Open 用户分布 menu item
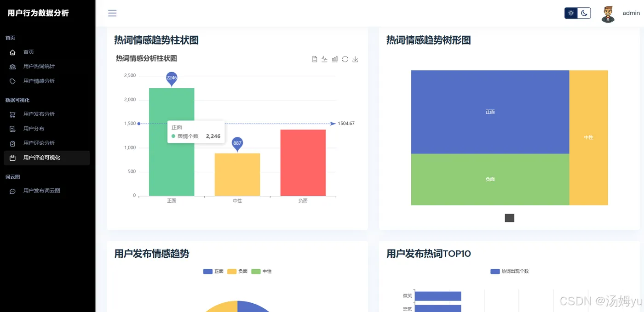This screenshot has height=312, width=644. [x=46, y=129]
